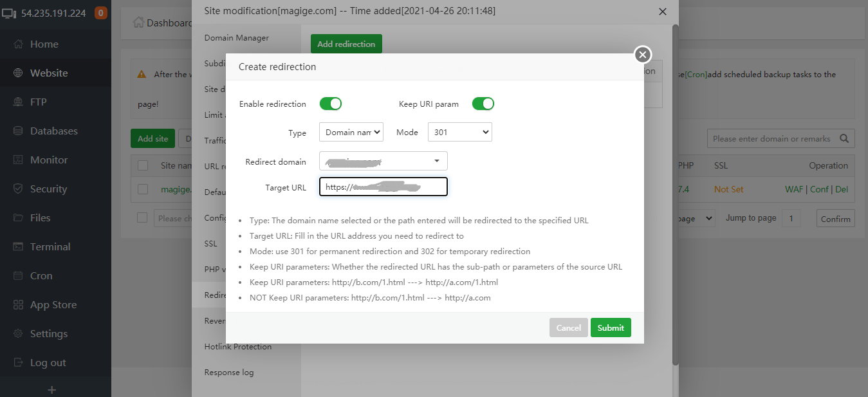The height and width of the screenshot is (397, 868).
Task: Open Terminal via its sidebar icon
Action: tap(18, 247)
